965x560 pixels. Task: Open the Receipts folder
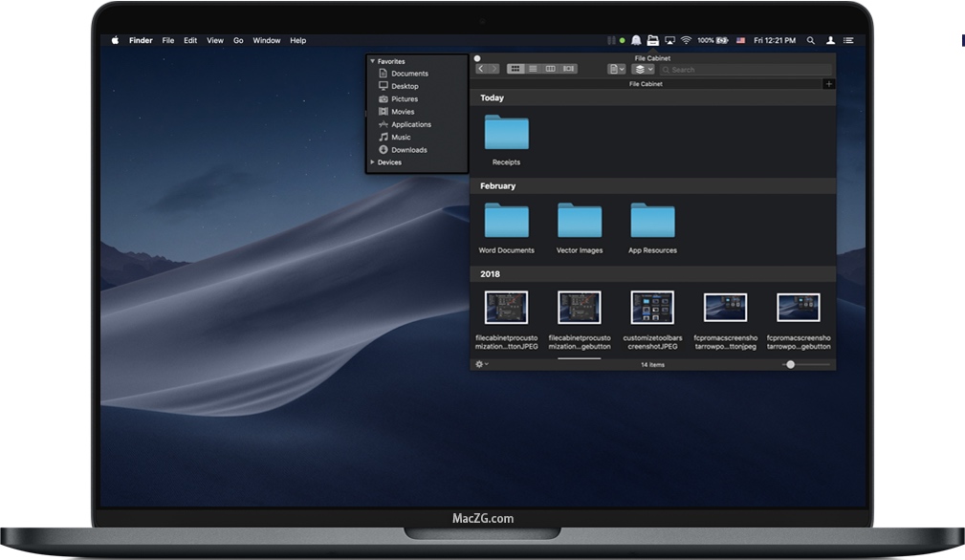506,132
